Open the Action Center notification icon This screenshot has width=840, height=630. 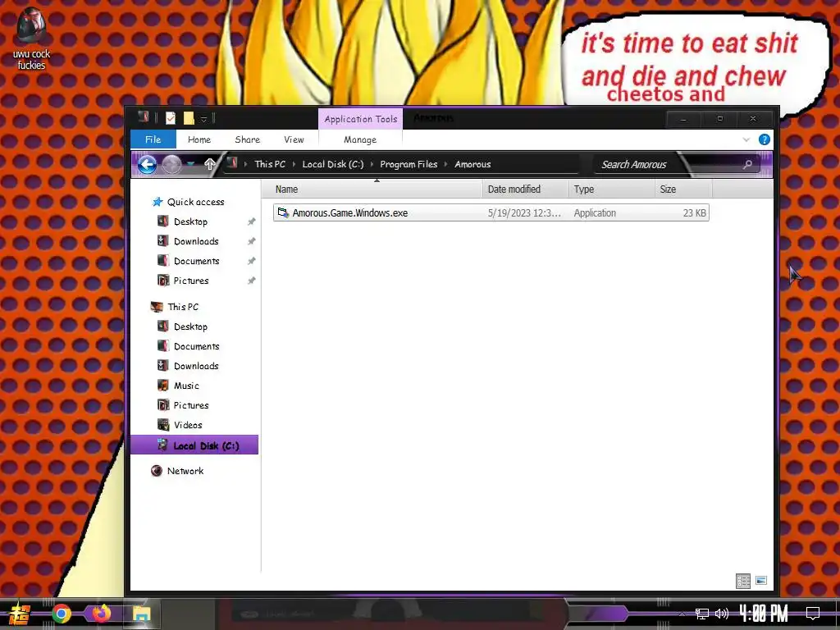813,614
